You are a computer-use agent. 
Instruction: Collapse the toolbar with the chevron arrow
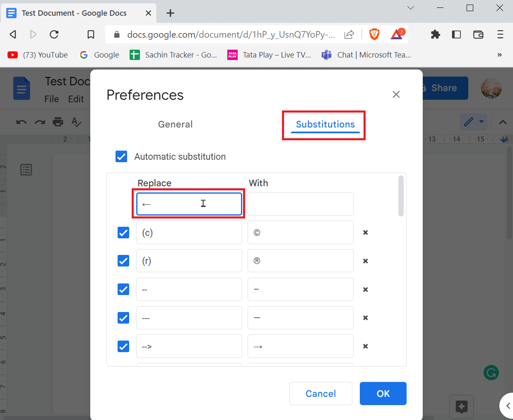pos(502,122)
